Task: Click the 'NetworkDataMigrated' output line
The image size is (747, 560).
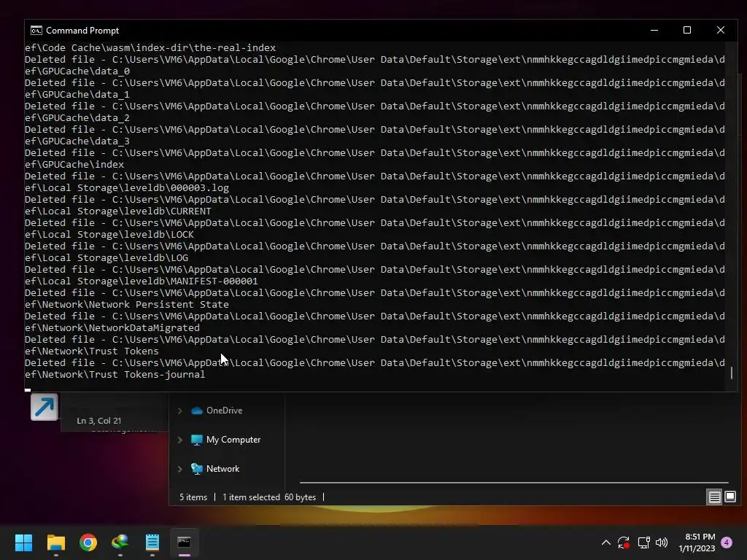Action: [x=112, y=328]
